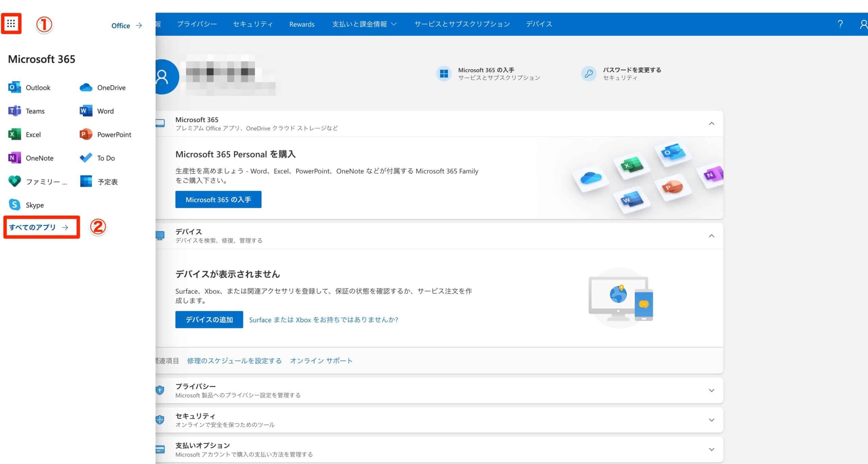Open Skype from the app launcher
Viewport: 868px width, 464px height.
[x=35, y=205]
